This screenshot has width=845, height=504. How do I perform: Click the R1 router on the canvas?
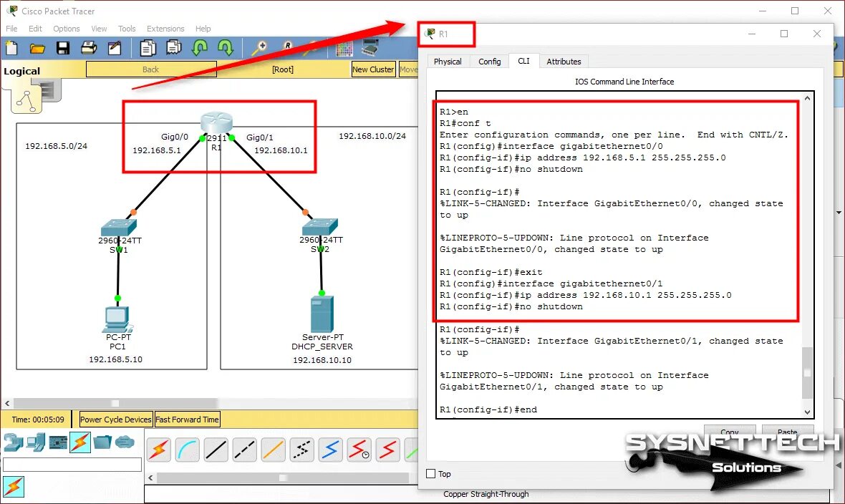pos(216,123)
